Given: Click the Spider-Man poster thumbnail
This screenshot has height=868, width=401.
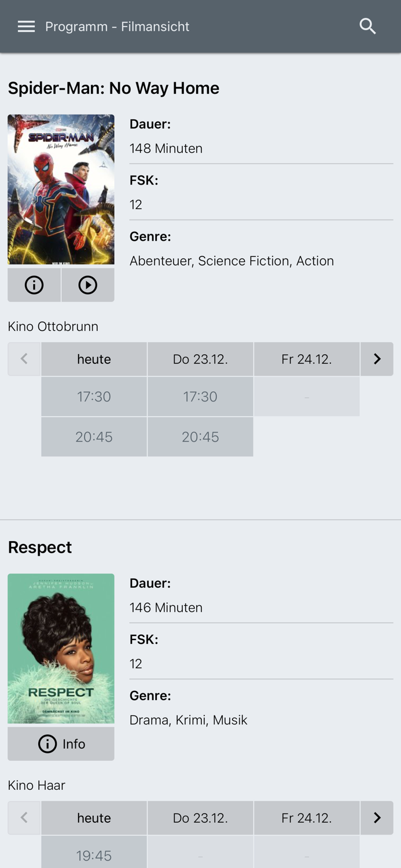Looking at the screenshot, I should [61, 189].
